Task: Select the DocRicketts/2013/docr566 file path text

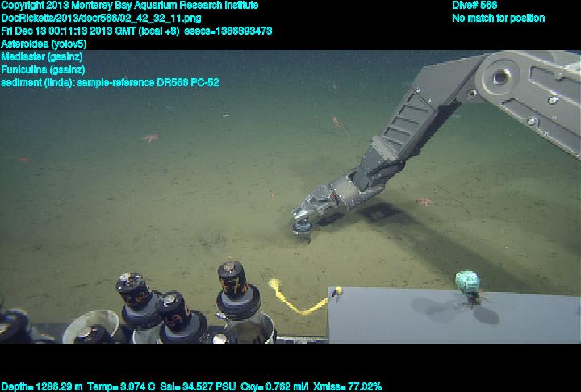Action: point(101,19)
